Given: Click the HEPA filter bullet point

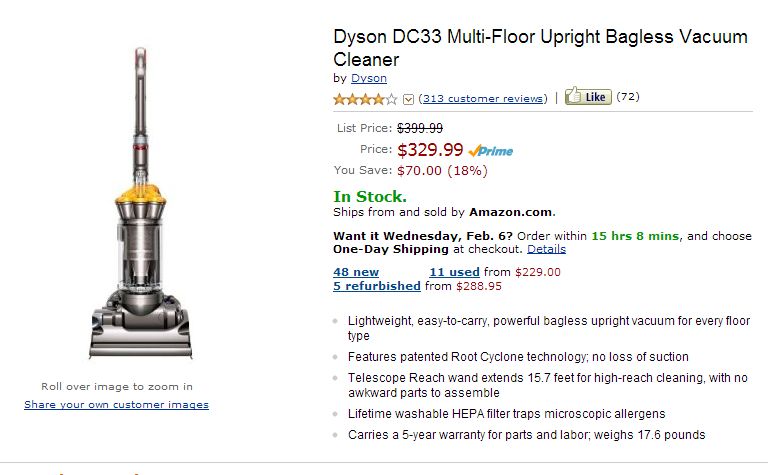Looking at the screenshot, I should 506,413.
